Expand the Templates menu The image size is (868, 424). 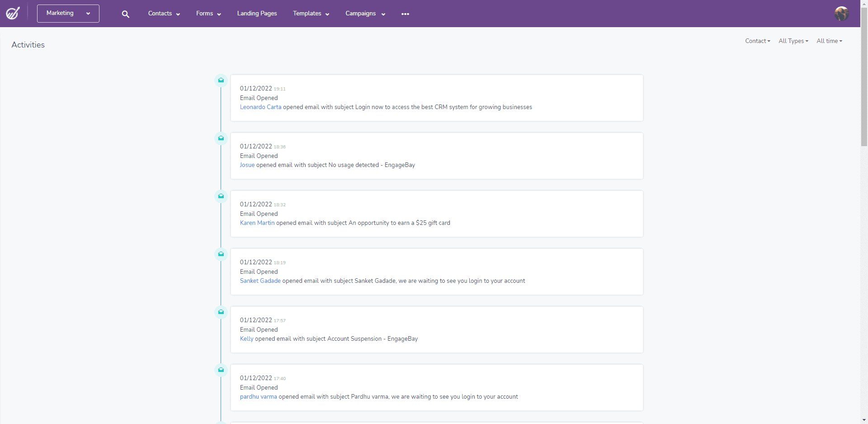point(311,14)
